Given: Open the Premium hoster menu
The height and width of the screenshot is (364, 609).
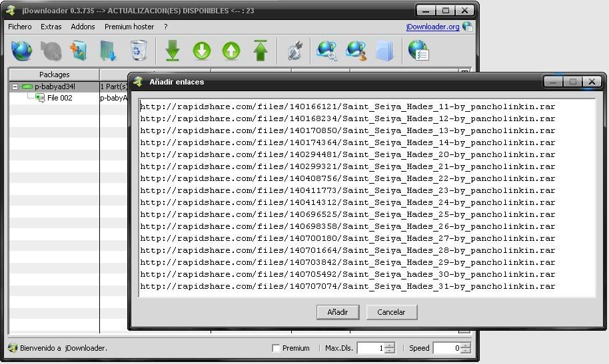Looking at the screenshot, I should tap(129, 27).
